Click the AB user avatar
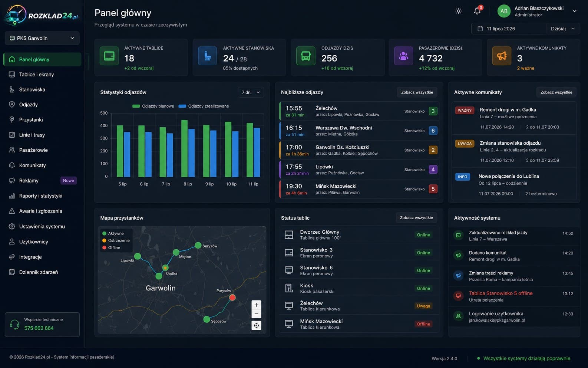The height and width of the screenshot is (368, 588). [504, 11]
